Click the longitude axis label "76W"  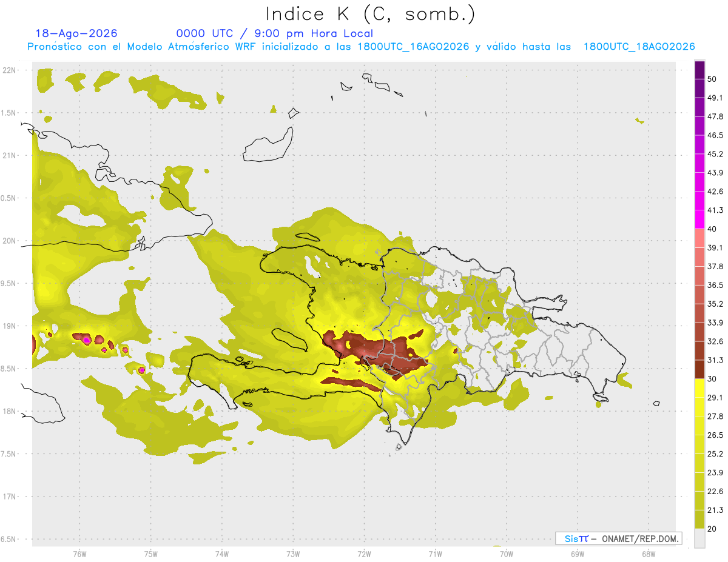point(79,554)
